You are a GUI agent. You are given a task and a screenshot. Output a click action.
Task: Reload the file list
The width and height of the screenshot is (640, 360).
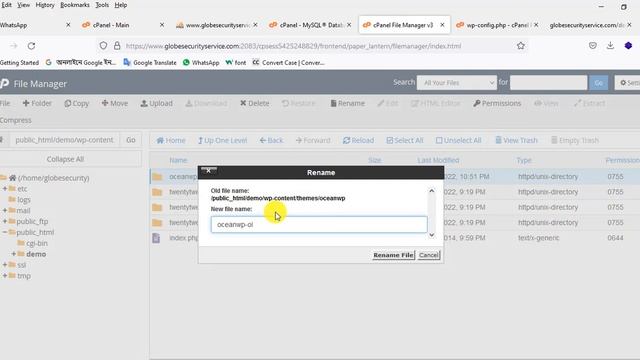tap(358, 140)
